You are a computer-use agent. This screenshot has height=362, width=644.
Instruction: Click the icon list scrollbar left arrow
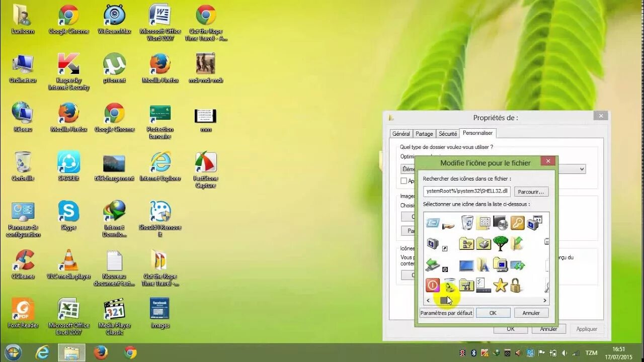[428, 300]
